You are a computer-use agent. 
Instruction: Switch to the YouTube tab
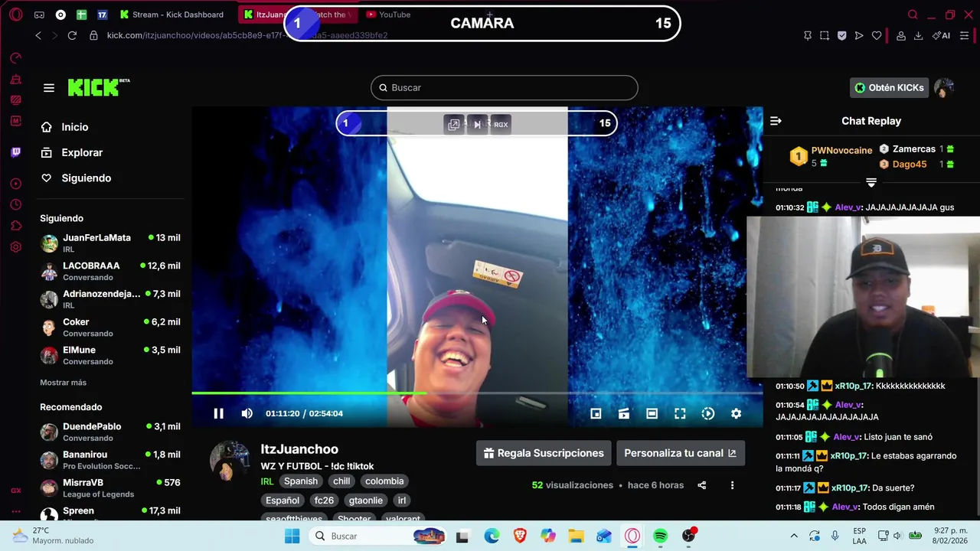[389, 15]
